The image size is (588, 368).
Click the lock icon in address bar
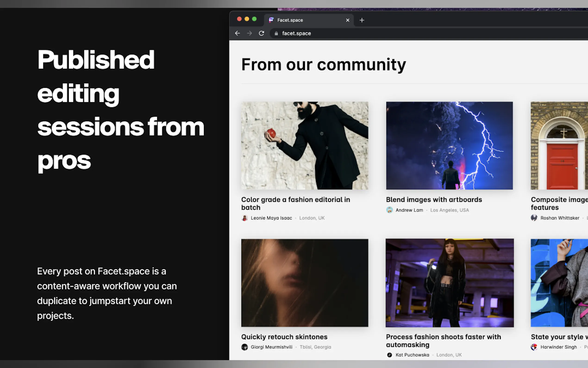(x=276, y=34)
